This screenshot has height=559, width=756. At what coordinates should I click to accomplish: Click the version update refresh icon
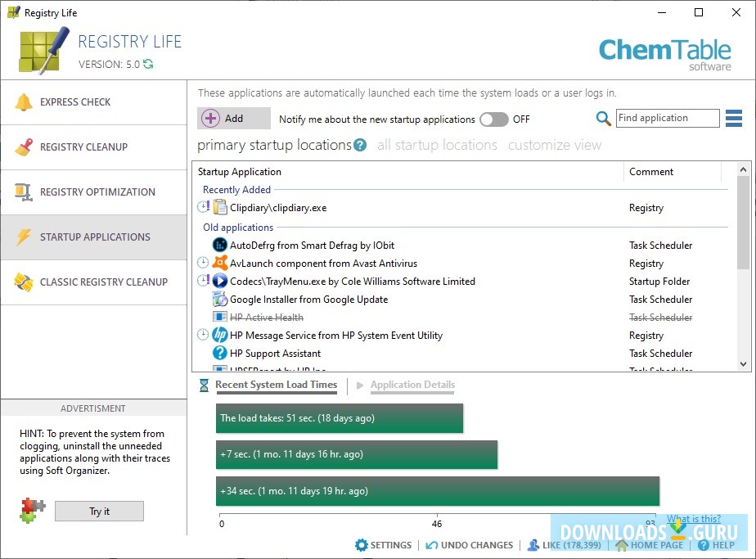point(148,64)
